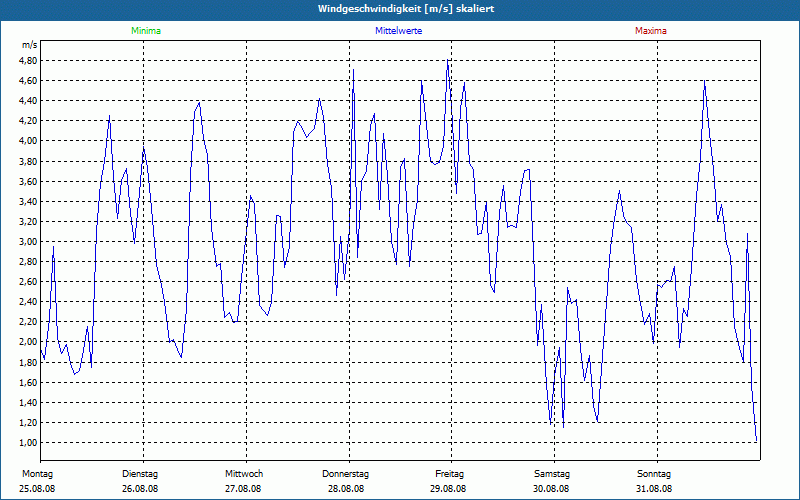Click the 31.08.08 date label
This screenshot has width=800, height=500.
(654, 489)
